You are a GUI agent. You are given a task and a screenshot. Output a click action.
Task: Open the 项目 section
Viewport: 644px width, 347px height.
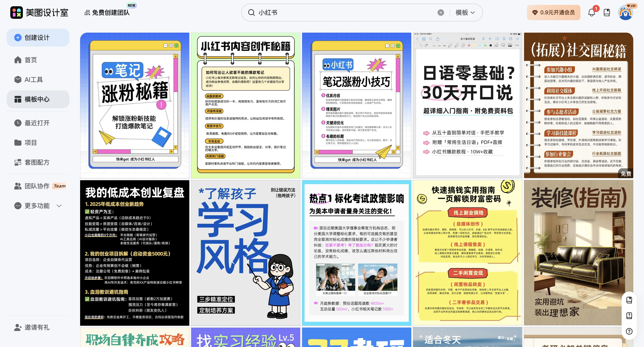click(x=30, y=142)
